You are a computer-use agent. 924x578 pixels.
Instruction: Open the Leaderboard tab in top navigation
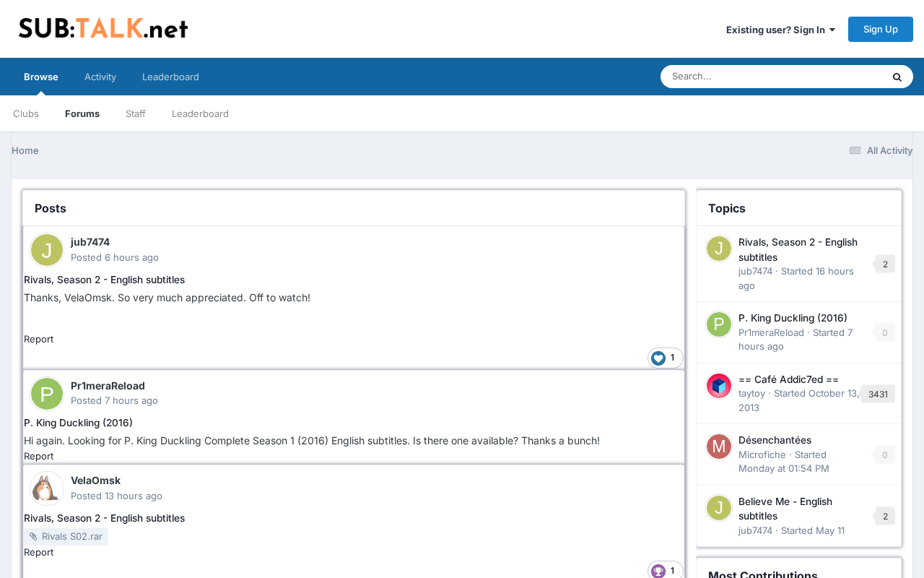pos(170,77)
